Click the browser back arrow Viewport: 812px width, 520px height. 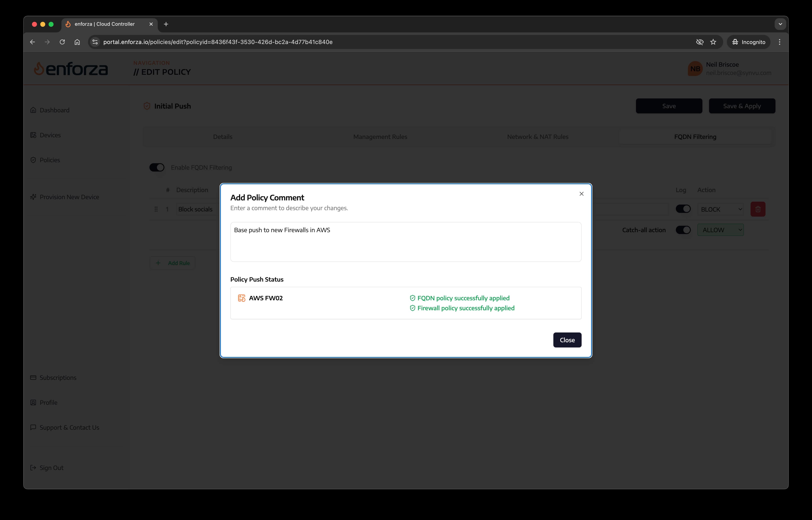[32, 42]
